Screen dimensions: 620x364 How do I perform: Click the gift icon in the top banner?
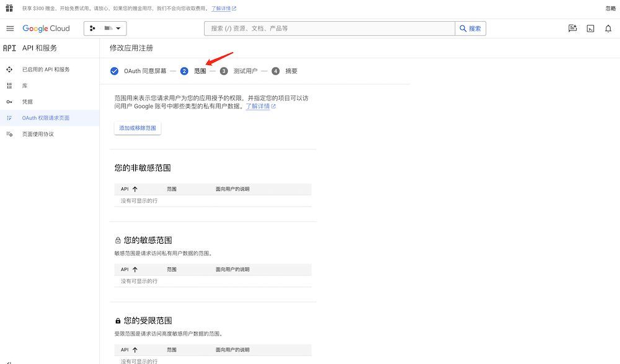point(9,8)
